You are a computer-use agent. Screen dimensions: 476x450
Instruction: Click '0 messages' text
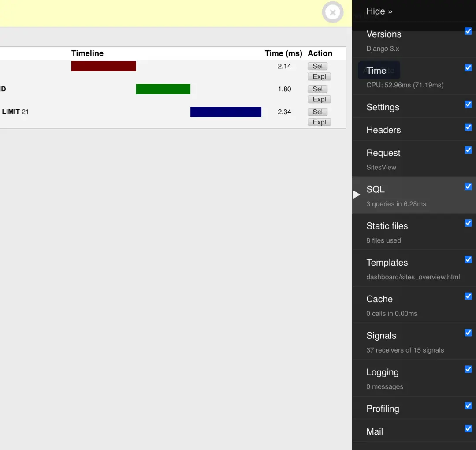click(385, 386)
